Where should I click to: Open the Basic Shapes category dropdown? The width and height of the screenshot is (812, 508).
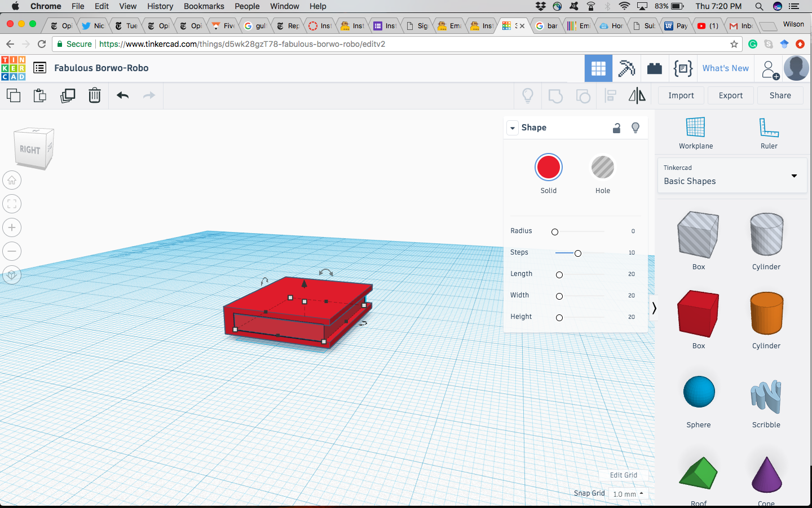click(732, 176)
